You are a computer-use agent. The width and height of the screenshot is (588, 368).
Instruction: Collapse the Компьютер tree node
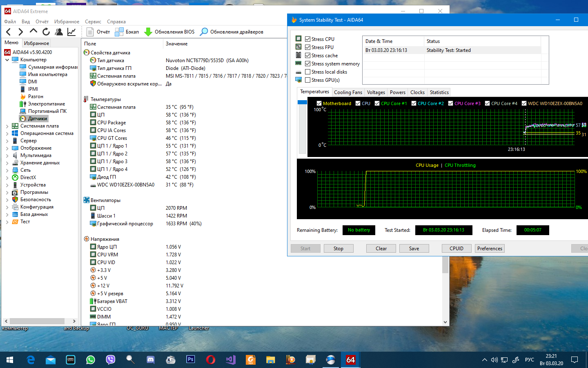[7, 60]
